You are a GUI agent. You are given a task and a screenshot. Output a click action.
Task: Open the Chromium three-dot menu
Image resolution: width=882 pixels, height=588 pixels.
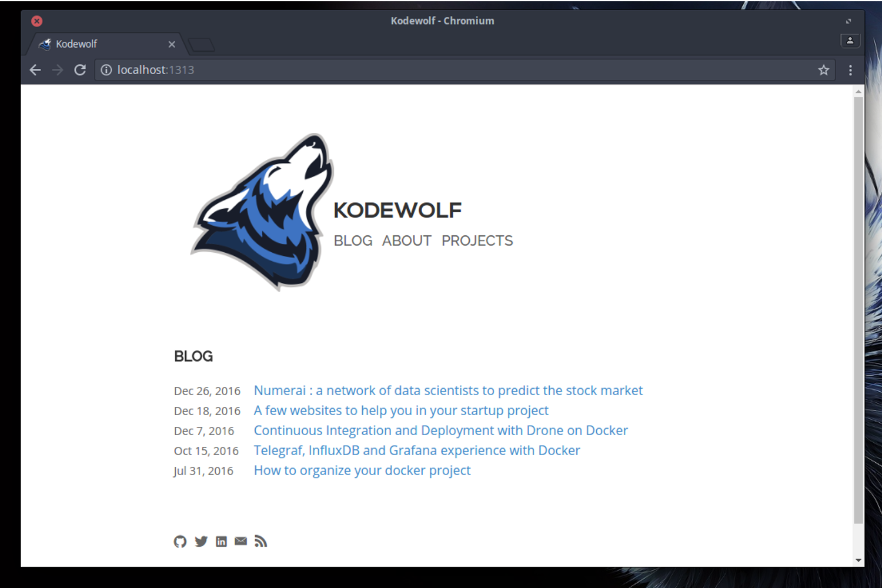pyautogui.click(x=850, y=70)
